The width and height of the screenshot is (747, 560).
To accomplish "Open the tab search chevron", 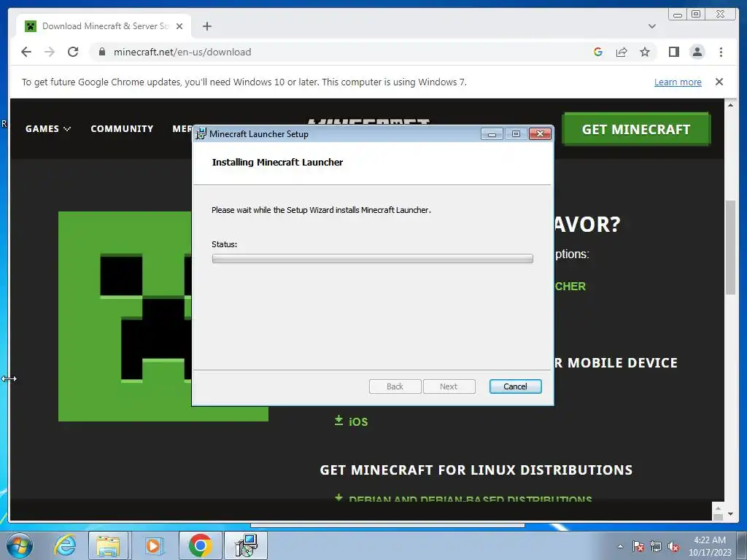I will [x=651, y=26].
